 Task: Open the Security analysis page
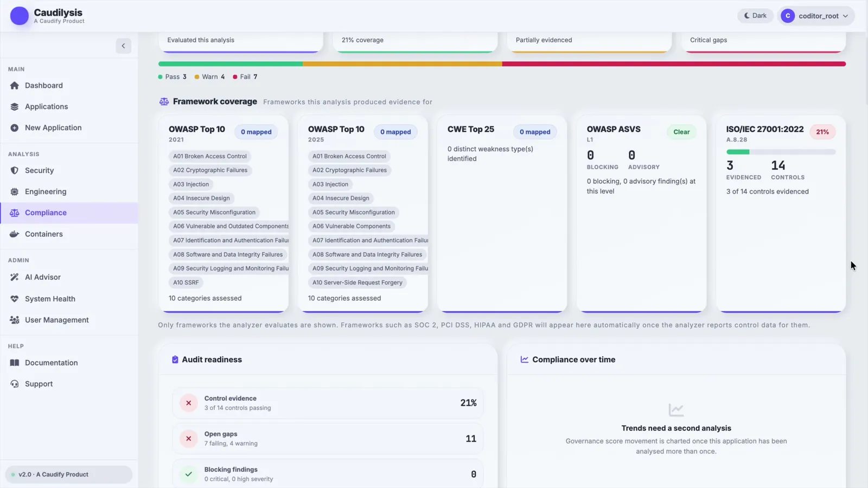[69, 170]
